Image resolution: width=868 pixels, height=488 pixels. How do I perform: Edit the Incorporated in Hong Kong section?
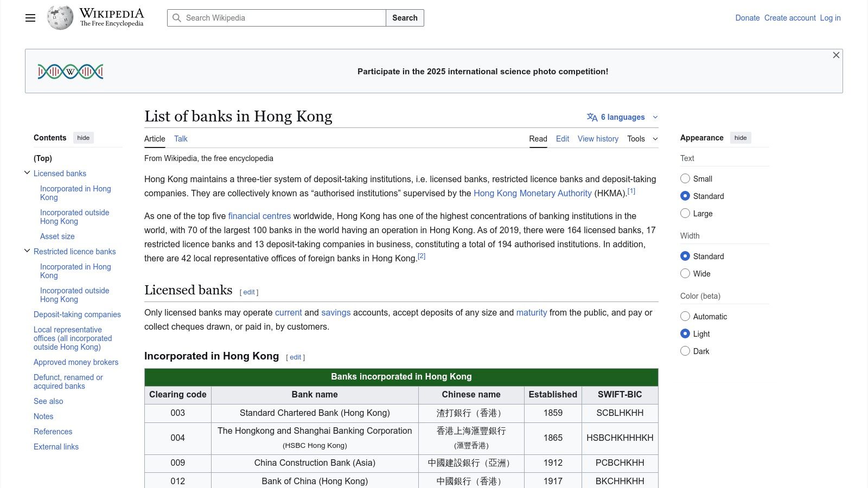pyautogui.click(x=296, y=357)
